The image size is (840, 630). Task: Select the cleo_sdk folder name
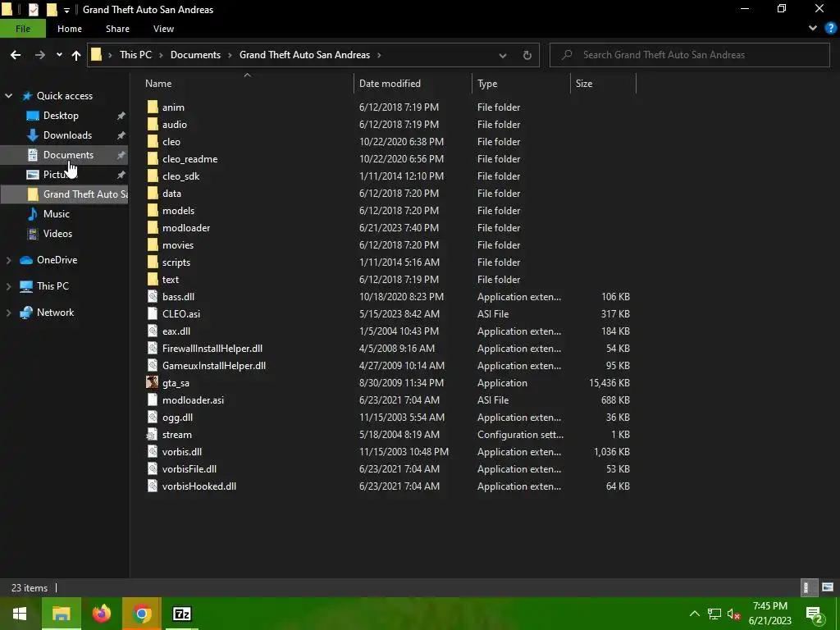181,176
